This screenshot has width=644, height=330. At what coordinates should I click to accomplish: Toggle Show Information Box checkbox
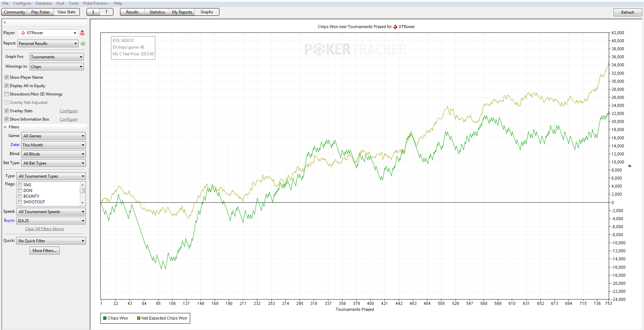coord(6,119)
